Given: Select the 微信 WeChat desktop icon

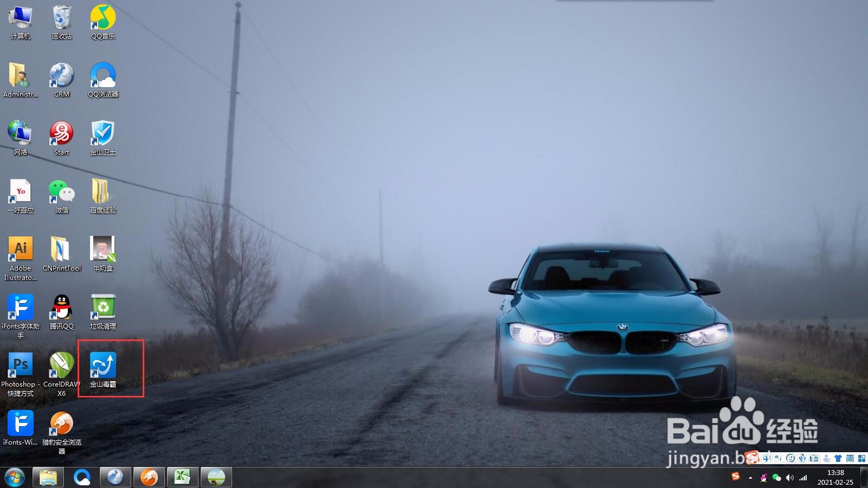Looking at the screenshot, I should (x=62, y=196).
